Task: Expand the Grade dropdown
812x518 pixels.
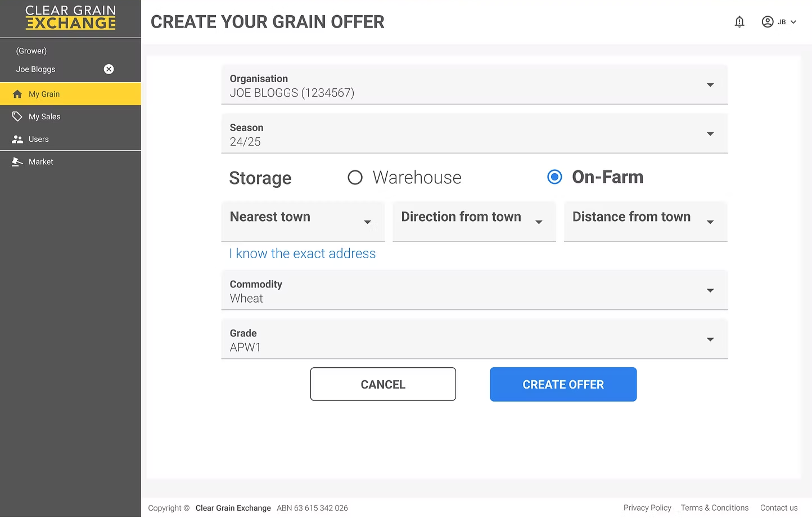Action: [474, 340]
